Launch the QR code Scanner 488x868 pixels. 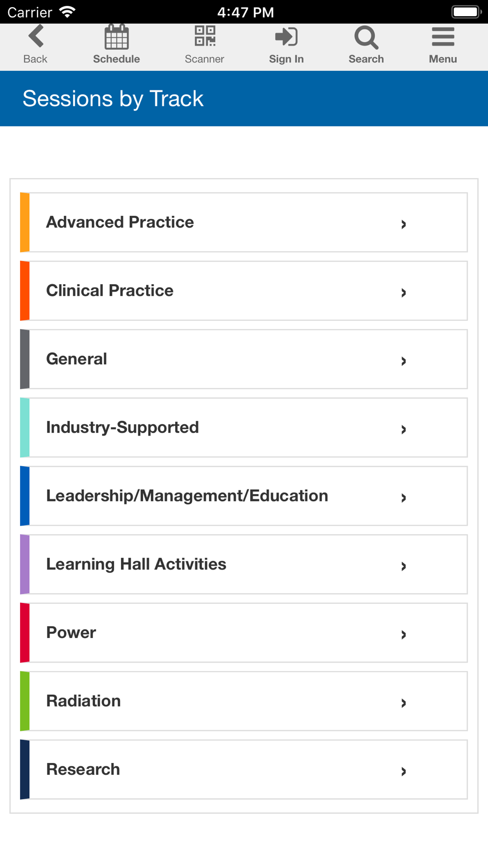tap(205, 36)
